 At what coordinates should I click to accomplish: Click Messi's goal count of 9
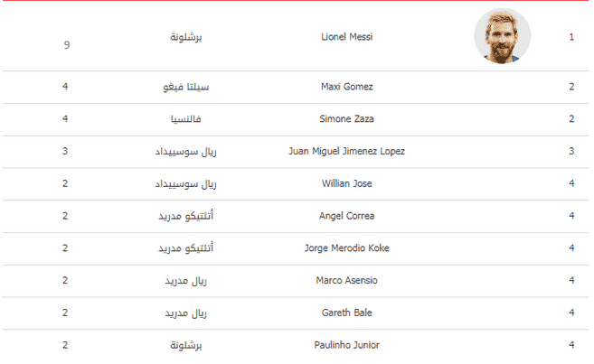[67, 45]
